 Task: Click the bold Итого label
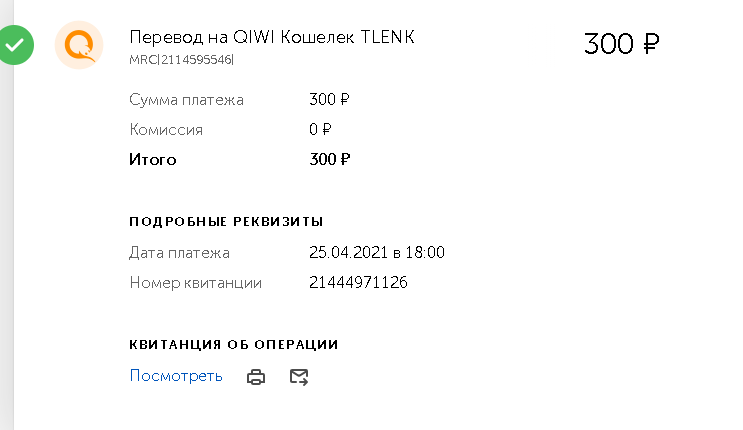pos(153,159)
